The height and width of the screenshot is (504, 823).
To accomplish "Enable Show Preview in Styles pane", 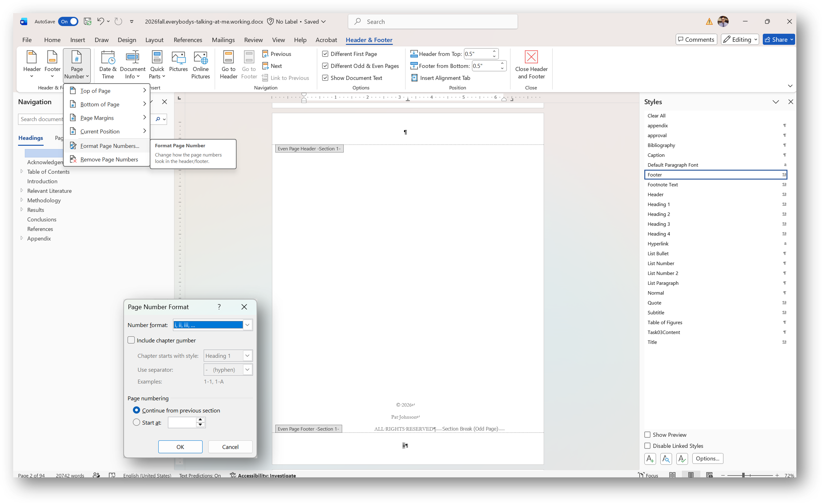I will tap(647, 435).
